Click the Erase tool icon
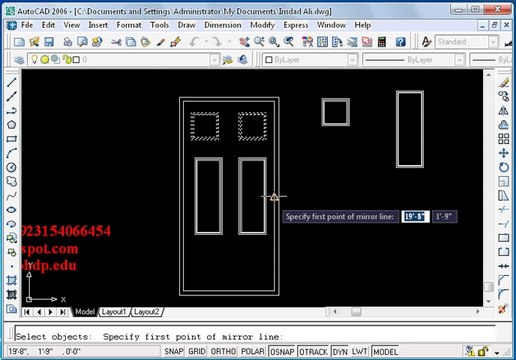The height and width of the screenshot is (360, 516). (504, 82)
